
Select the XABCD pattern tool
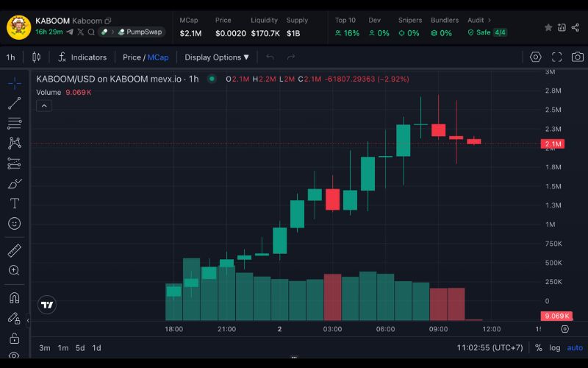14,143
